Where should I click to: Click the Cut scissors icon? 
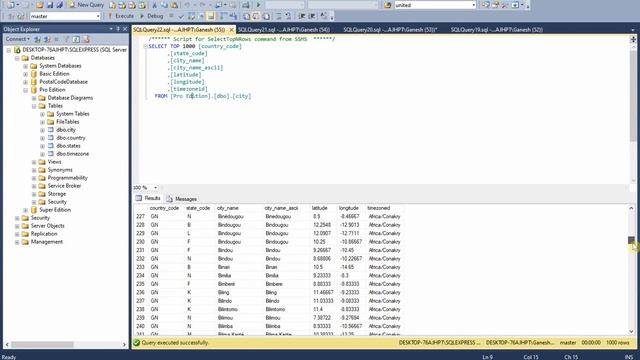(154, 5)
